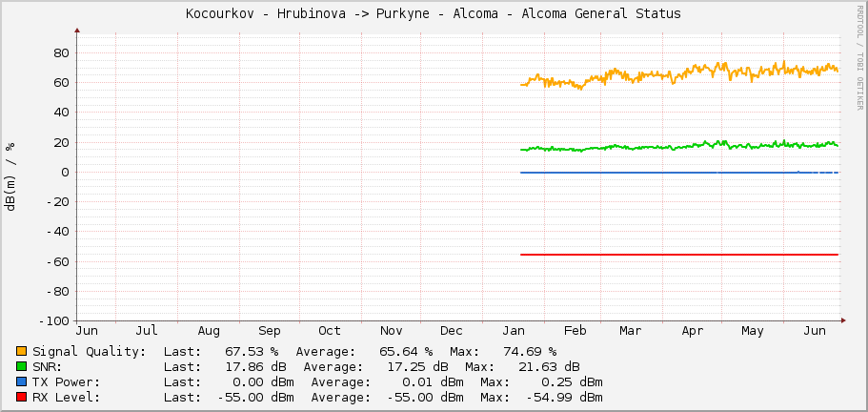Click the 'Dec' x-axis label

(452, 331)
